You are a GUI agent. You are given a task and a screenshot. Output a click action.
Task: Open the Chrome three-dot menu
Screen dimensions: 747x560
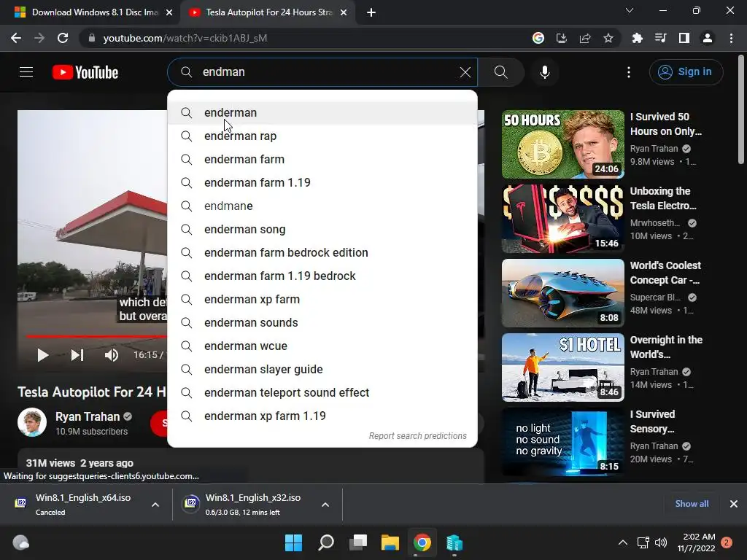(731, 38)
